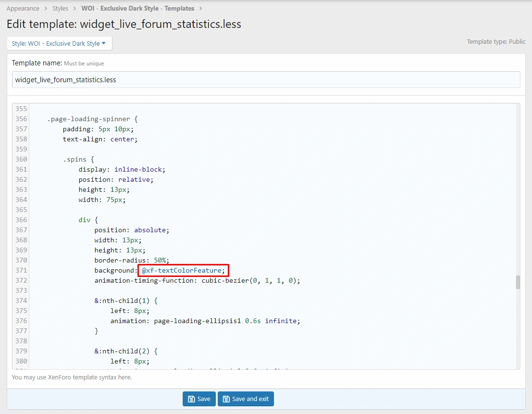Screen dimensions: 532x414
Task: Focus the Template name input field
Action: (x=266, y=80)
